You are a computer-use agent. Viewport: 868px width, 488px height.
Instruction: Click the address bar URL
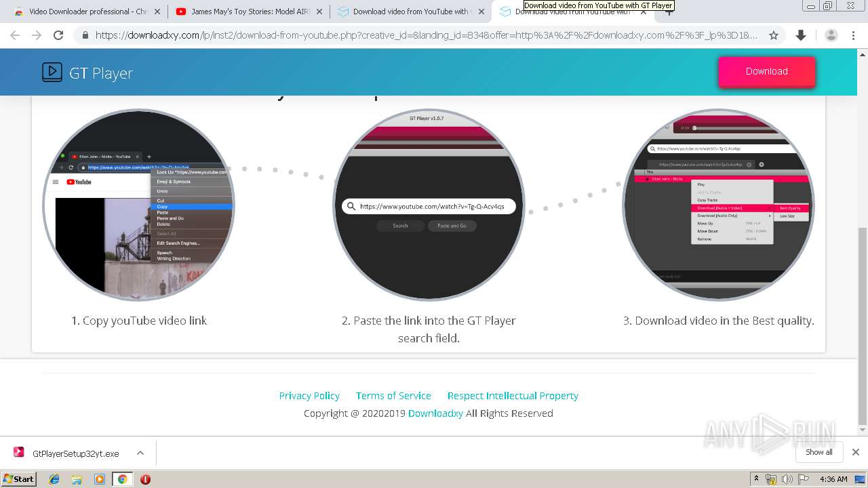pyautogui.click(x=426, y=35)
